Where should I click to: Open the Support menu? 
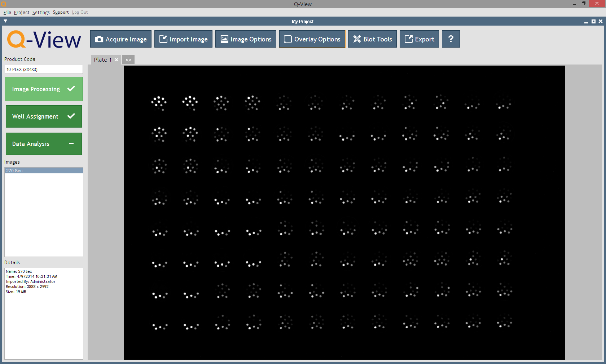61,12
